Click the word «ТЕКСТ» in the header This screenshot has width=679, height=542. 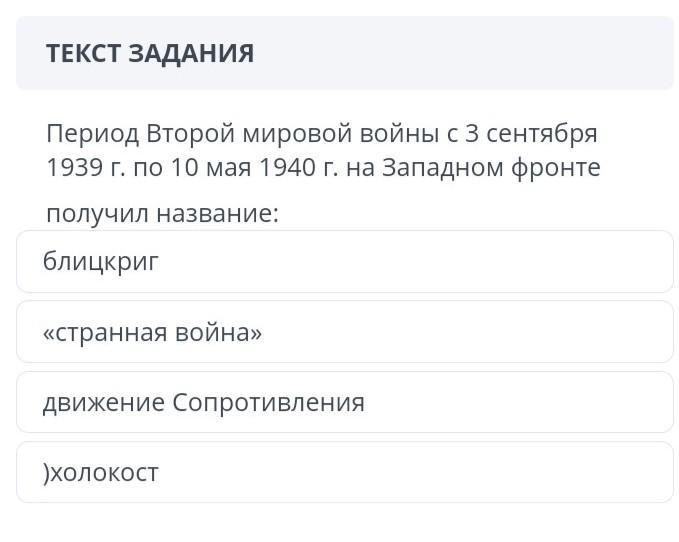[x=85, y=54]
